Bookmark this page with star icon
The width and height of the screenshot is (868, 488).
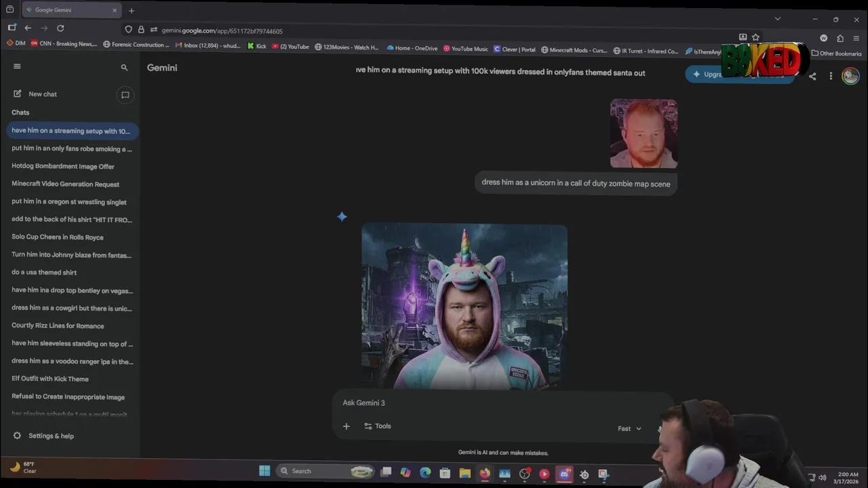coord(755,37)
